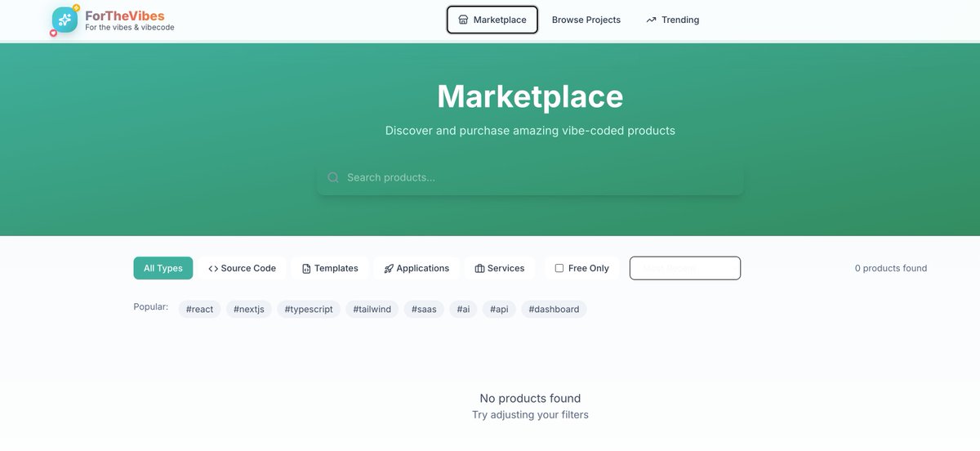The image size is (980, 451).
Task: Select the Marketplace nav tab
Action: point(492,20)
